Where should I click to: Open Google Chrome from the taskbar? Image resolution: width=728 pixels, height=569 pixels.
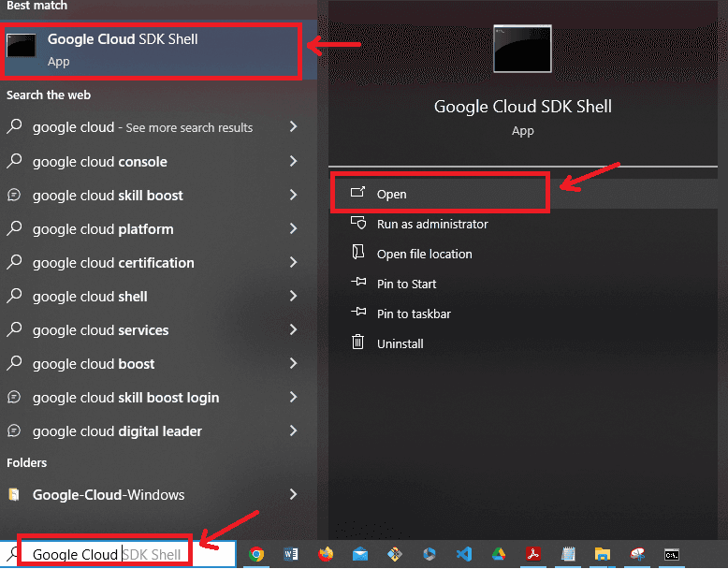[x=256, y=555]
